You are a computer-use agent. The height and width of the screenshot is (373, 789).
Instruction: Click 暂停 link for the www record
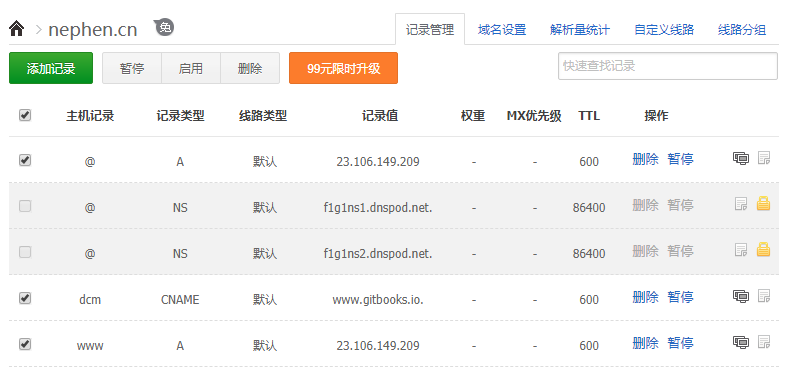pos(680,343)
